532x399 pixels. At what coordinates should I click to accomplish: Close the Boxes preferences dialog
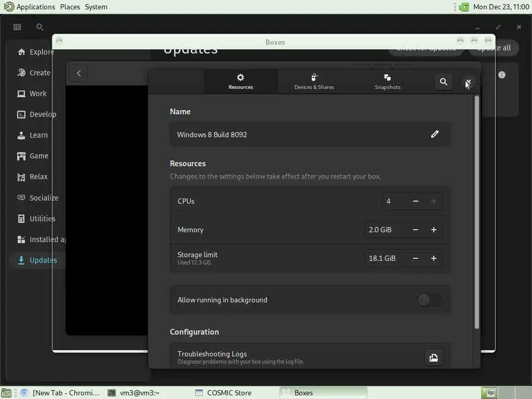point(468,82)
